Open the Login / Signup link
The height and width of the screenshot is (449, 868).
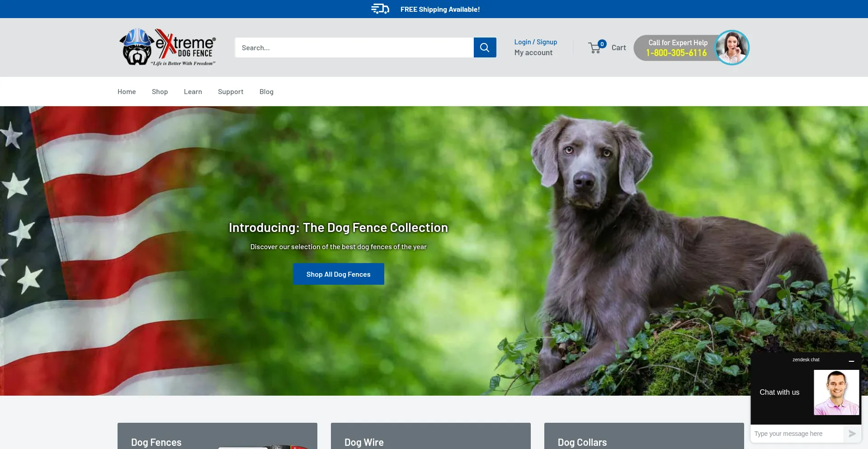(535, 42)
